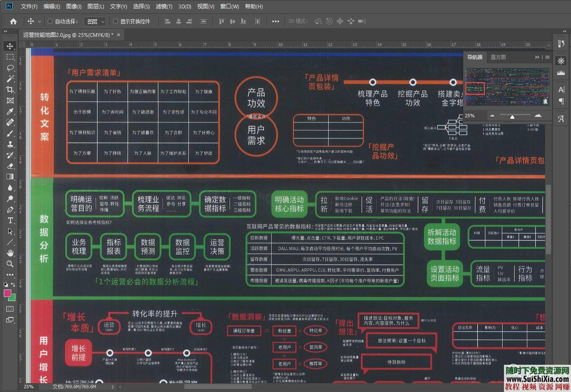The image size is (571, 392).
Task: Select the Horizontal Type tool
Action: 10,220
